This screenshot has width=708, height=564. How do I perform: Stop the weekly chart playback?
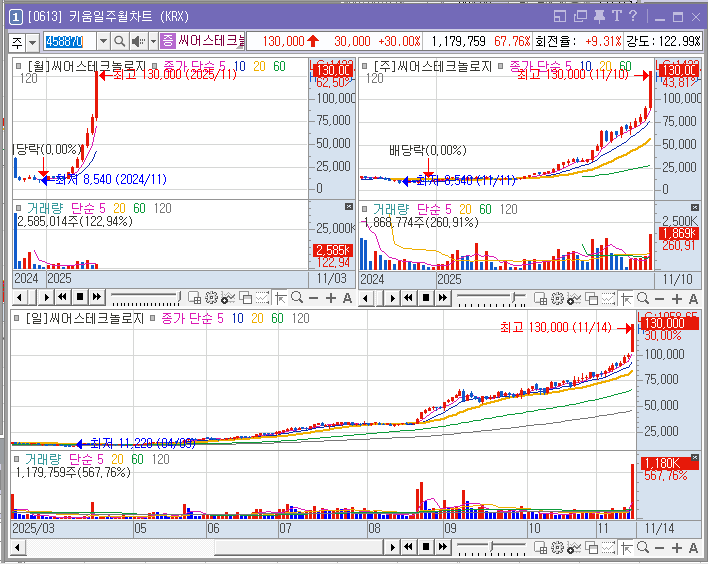(x=426, y=298)
